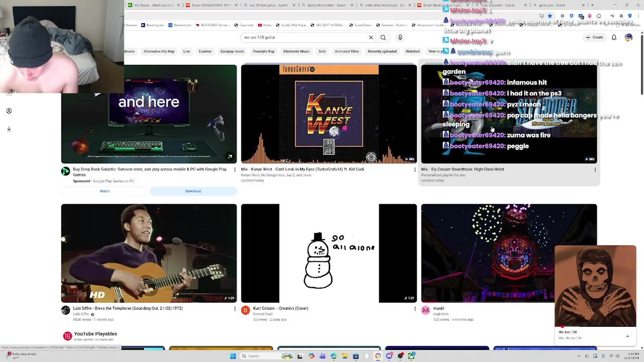Open more options for Sly Cooper mix
Image resolution: width=644 pixels, height=362 pixels.
click(x=595, y=170)
